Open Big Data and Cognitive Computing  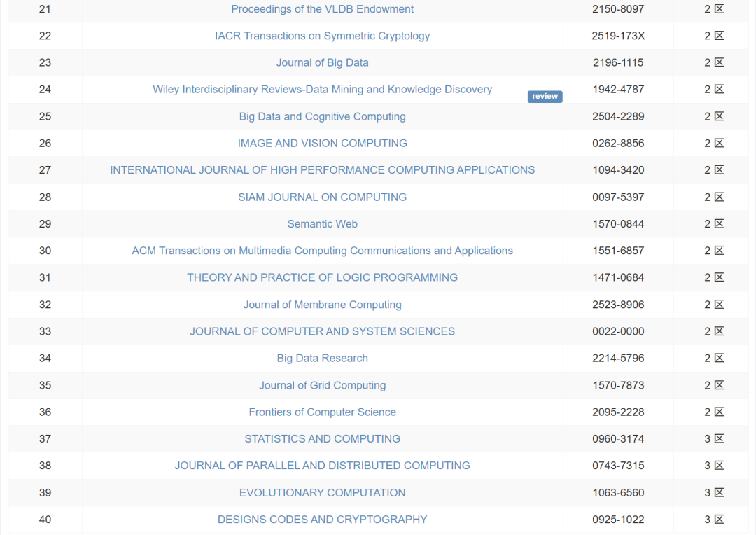click(x=322, y=117)
